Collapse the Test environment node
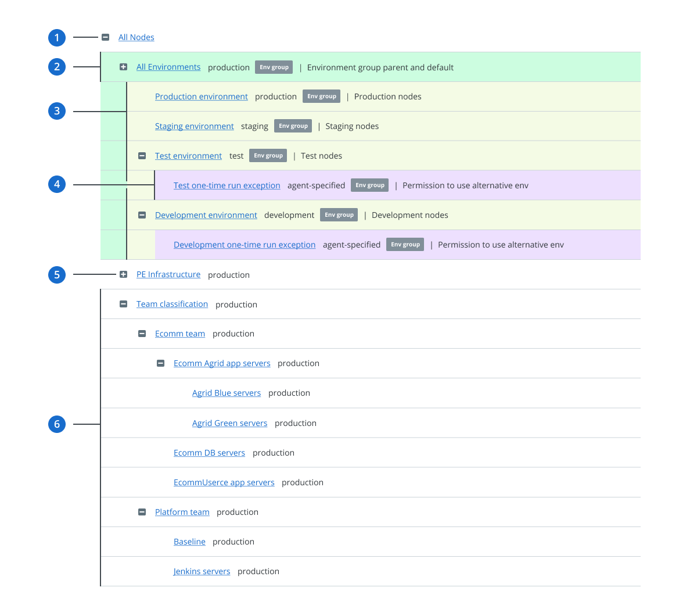Image resolution: width=697 pixels, height=616 pixels. [142, 155]
